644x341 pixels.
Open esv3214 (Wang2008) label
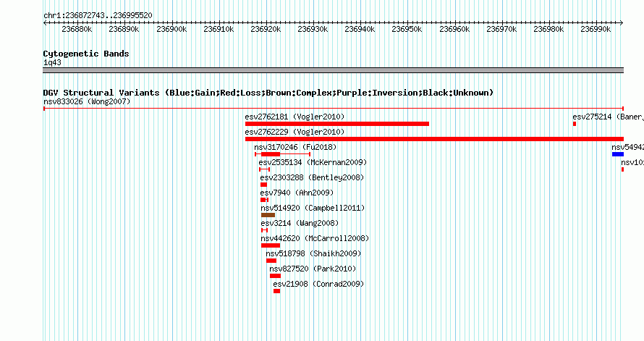tap(300, 223)
